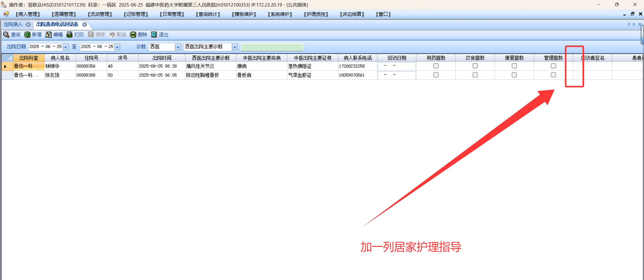
Task: Click the 退出 exit icon
Action: [154, 34]
